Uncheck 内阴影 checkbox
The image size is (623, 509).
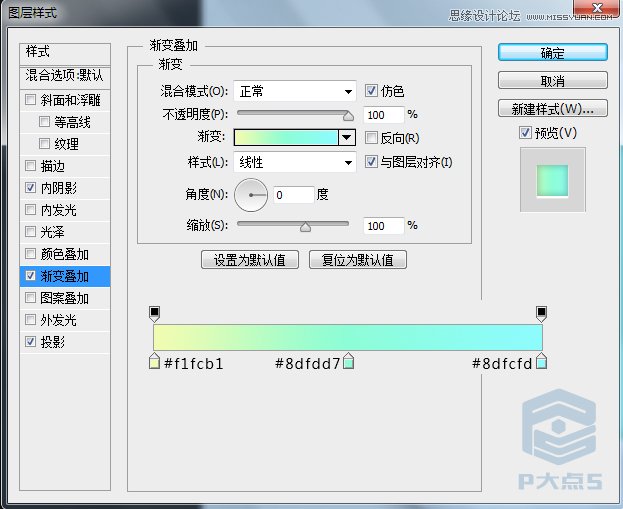click(x=31, y=187)
